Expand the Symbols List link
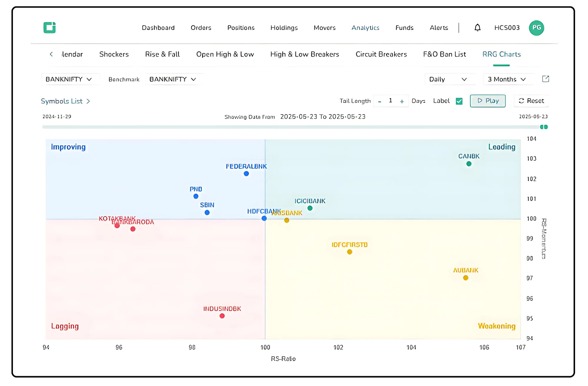 (x=65, y=101)
